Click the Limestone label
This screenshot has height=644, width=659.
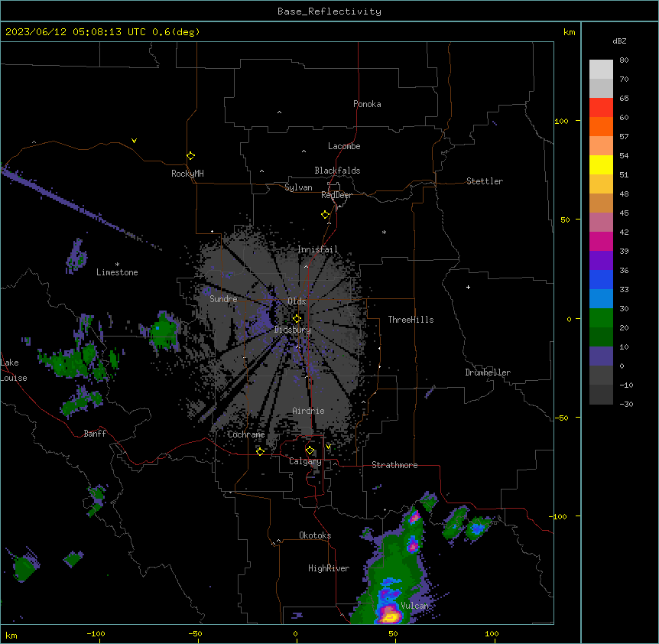tap(117, 272)
